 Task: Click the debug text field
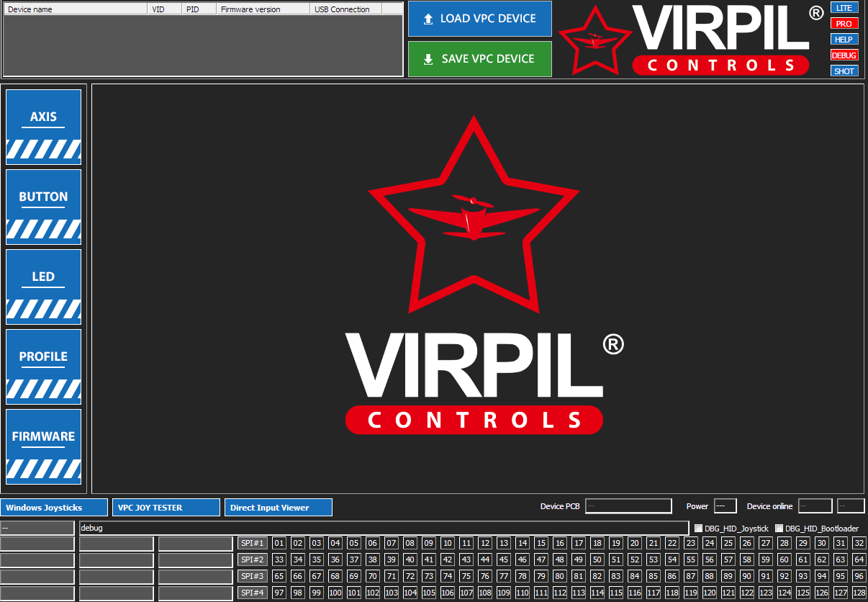pos(384,528)
